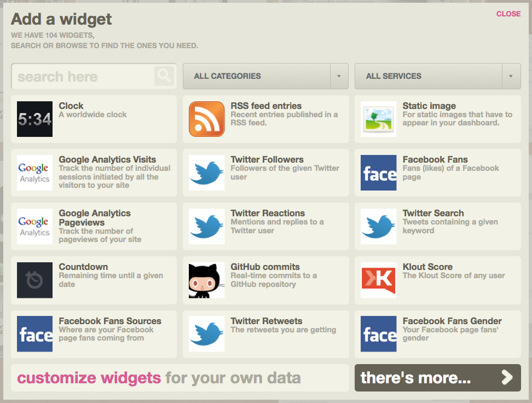Click the 'there's more...' button
The height and width of the screenshot is (403, 532).
point(437,378)
